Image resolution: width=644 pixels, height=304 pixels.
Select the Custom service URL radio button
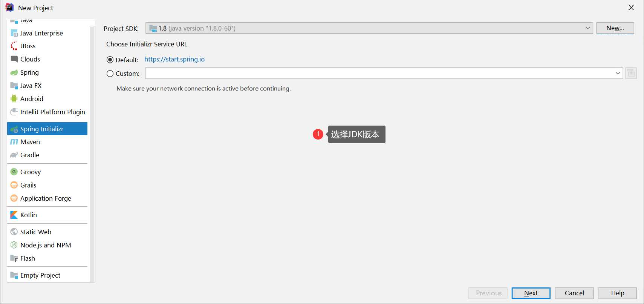(110, 74)
